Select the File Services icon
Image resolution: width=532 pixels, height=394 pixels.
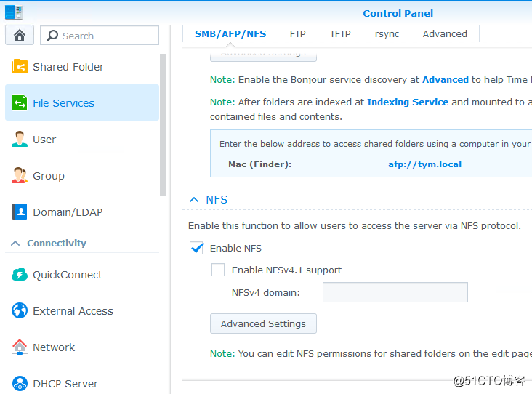tap(20, 102)
